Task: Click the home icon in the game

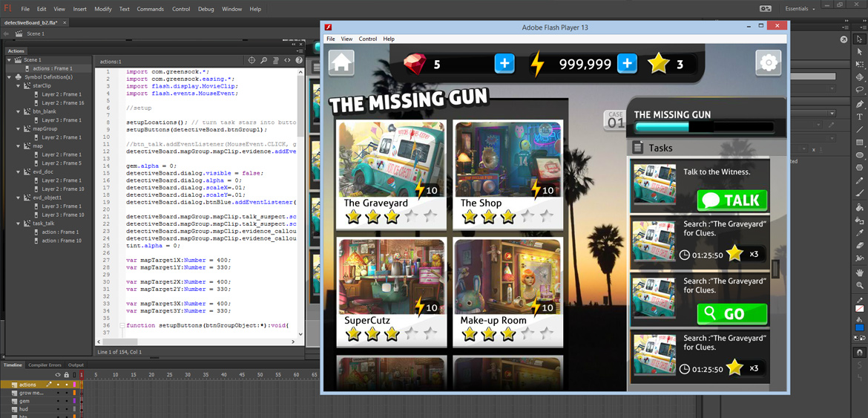Action: click(x=341, y=63)
